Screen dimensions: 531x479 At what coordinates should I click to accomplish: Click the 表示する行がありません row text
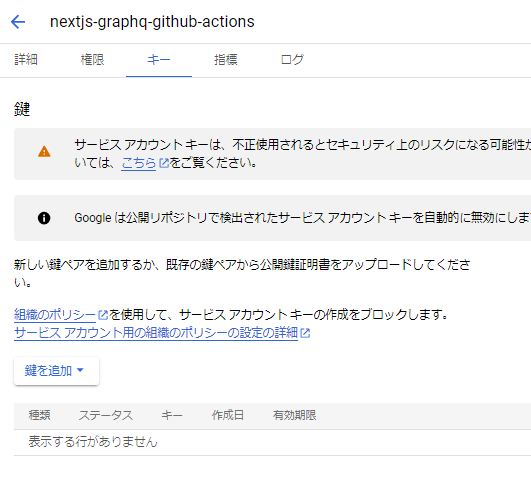click(93, 442)
